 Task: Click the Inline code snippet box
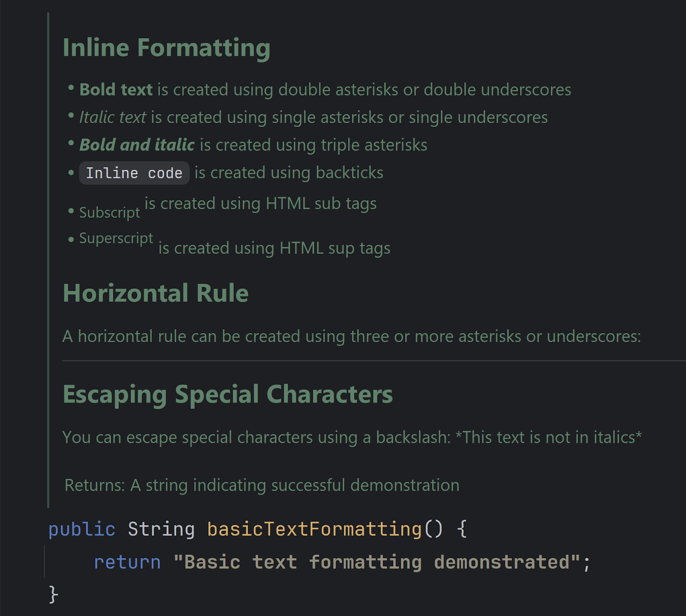coord(134,173)
